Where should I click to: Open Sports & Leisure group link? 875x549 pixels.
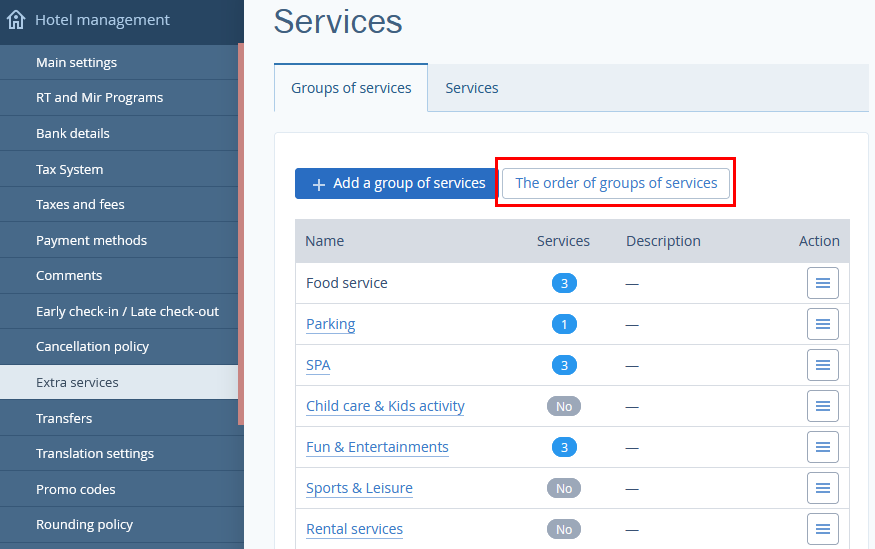[x=359, y=488]
